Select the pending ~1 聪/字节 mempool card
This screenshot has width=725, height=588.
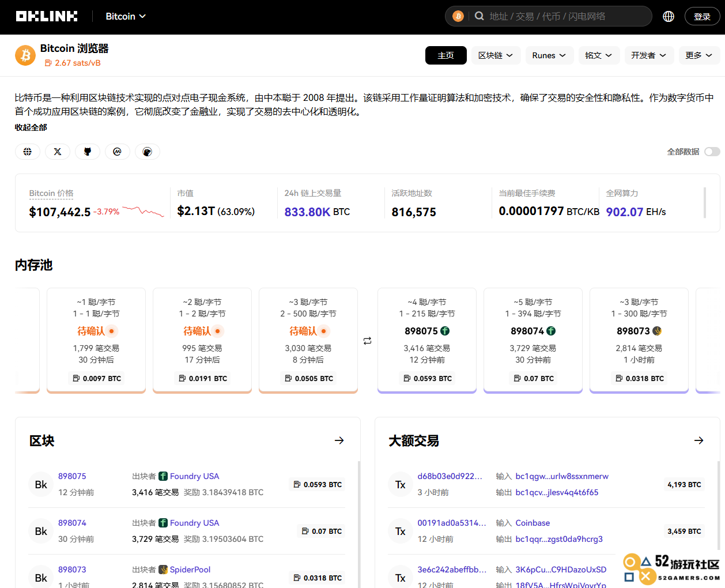pos(96,340)
